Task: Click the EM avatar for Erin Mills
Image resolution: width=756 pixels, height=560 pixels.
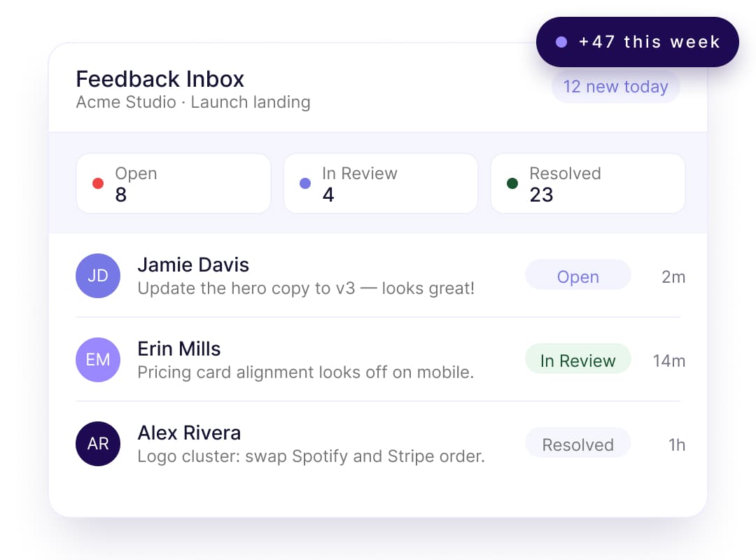Action: point(98,360)
